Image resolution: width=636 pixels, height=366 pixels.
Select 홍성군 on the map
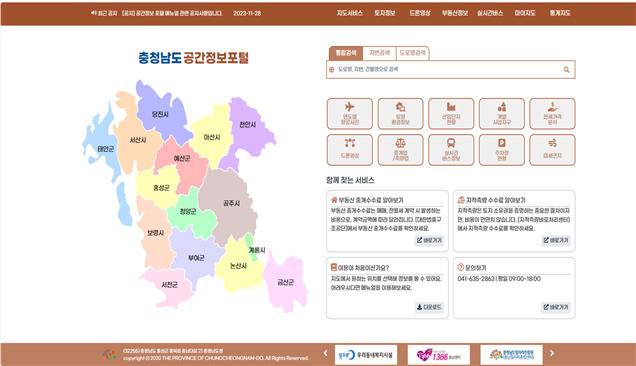pos(161,188)
